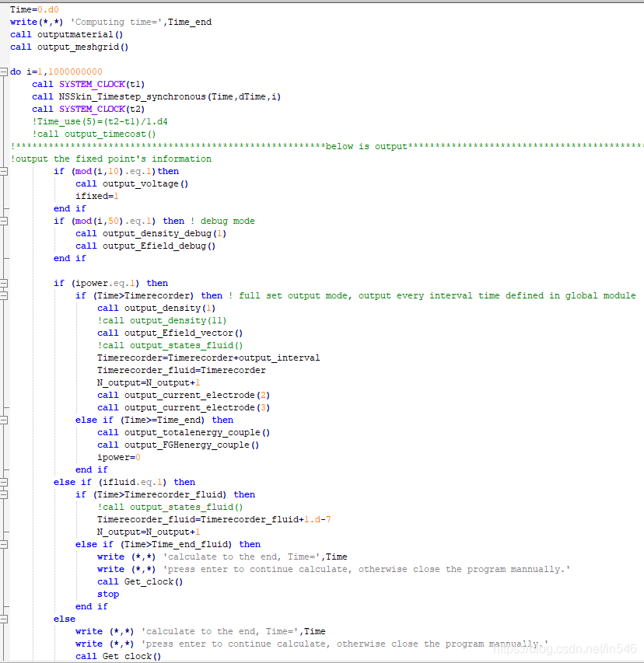This screenshot has width=644, height=663.
Task: Click 'ifixed=1' assignment line
Action: click(x=97, y=196)
